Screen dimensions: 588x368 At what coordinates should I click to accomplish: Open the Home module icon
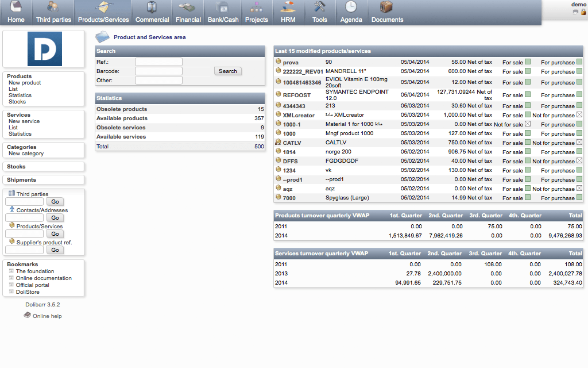(x=16, y=7)
